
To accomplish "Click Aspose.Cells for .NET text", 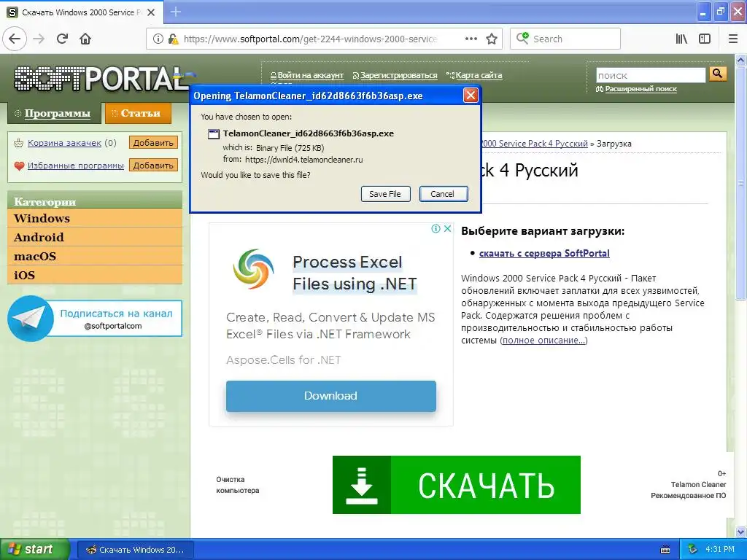I will tap(284, 360).
